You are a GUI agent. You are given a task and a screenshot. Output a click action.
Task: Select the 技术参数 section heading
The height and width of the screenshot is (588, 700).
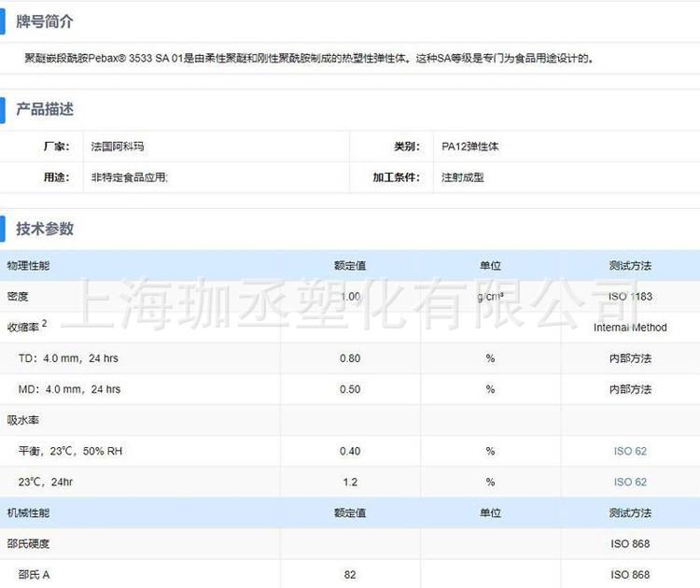coord(45,228)
